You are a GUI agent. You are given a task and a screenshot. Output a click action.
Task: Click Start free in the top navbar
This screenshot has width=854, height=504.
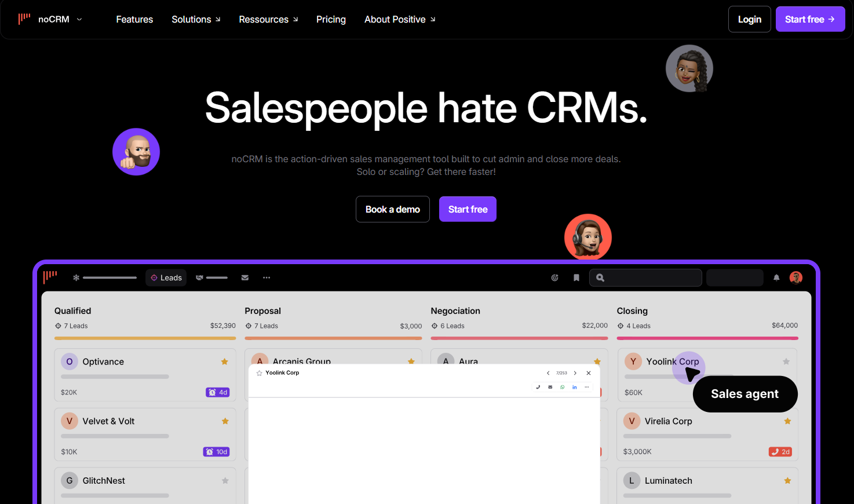click(810, 19)
